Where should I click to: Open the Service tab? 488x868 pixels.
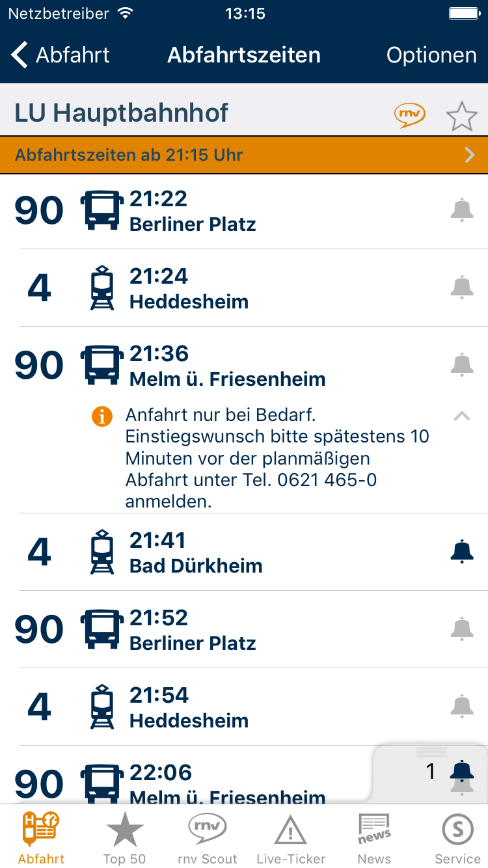(457, 838)
